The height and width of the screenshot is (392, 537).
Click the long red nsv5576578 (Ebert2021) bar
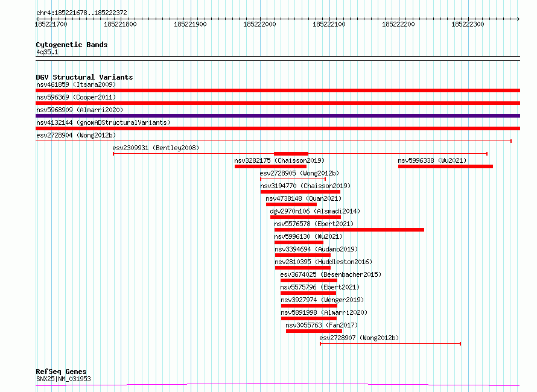[349, 230]
